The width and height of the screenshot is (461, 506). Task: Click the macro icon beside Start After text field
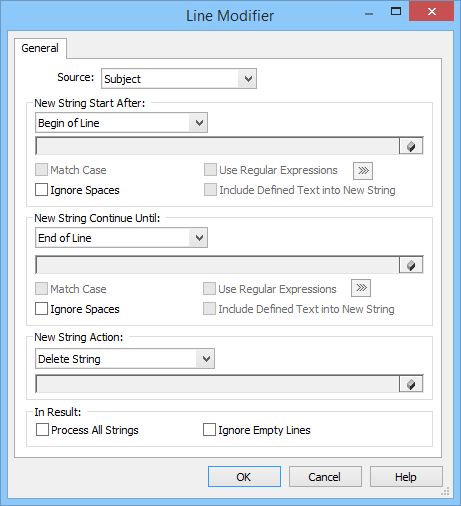click(411, 146)
